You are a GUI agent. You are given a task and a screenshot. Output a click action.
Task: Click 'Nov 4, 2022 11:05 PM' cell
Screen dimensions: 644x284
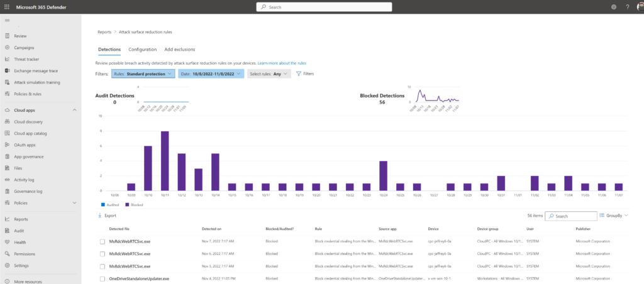tap(219, 278)
